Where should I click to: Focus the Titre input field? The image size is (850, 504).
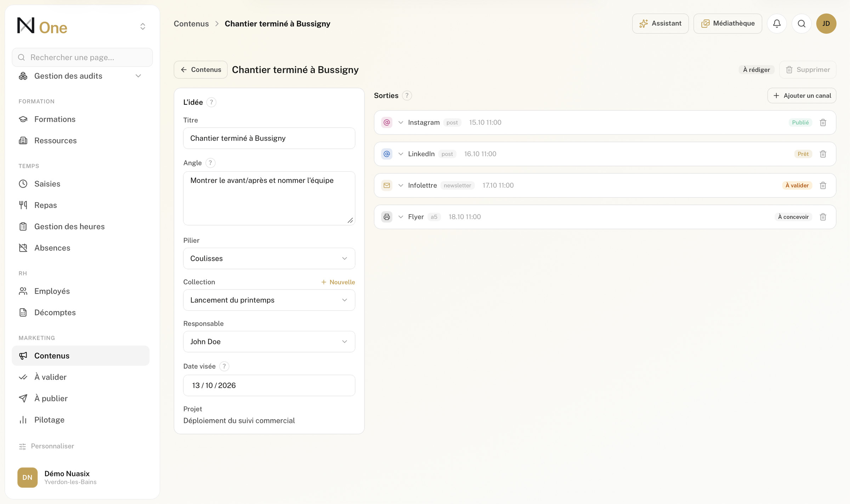click(269, 138)
